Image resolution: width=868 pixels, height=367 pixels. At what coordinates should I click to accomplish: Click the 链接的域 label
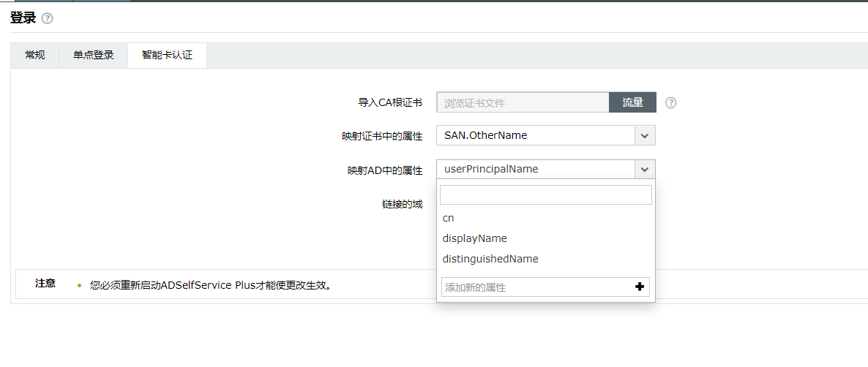point(402,204)
